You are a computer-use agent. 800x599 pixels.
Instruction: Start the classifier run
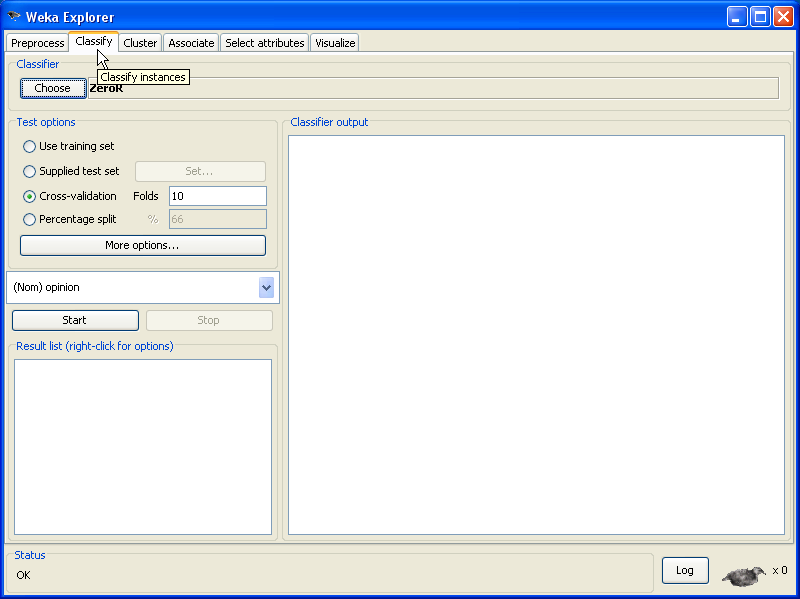76,320
